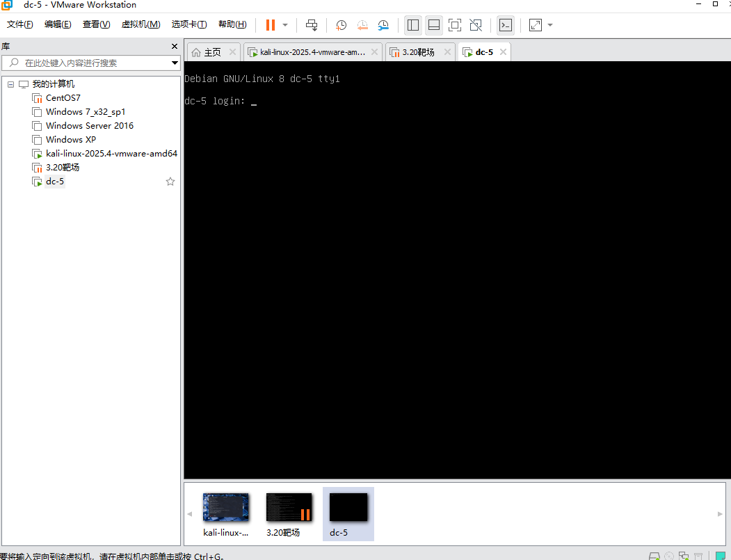The height and width of the screenshot is (560, 731).
Task: Open the library search dropdown arrow
Action: (x=175, y=63)
